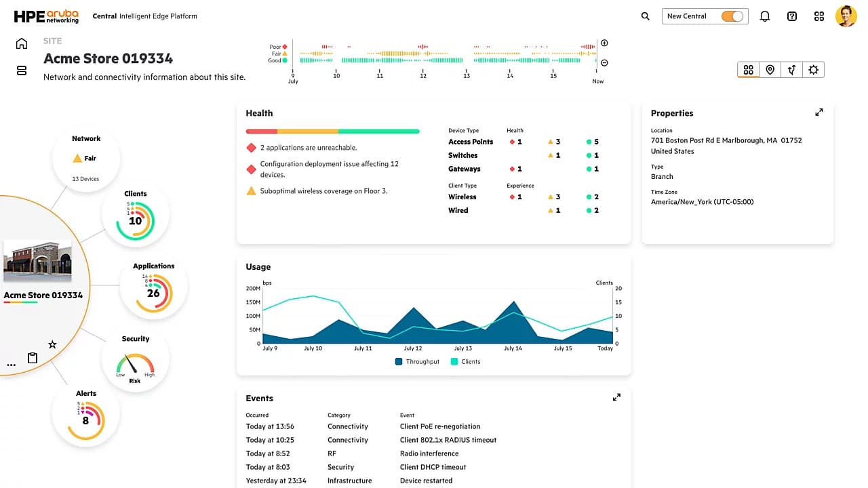Open the topology view icon
The image size is (868, 488).
coord(791,70)
